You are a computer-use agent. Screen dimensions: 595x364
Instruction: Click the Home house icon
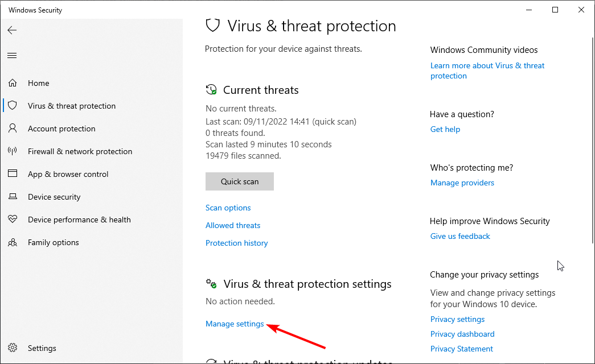(x=13, y=83)
